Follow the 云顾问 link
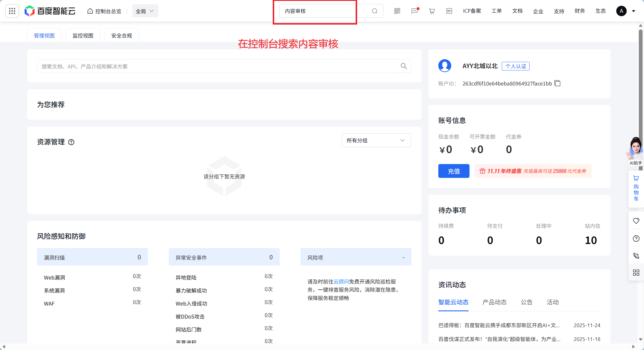Viewport: 644px width, 350px height. tap(341, 282)
